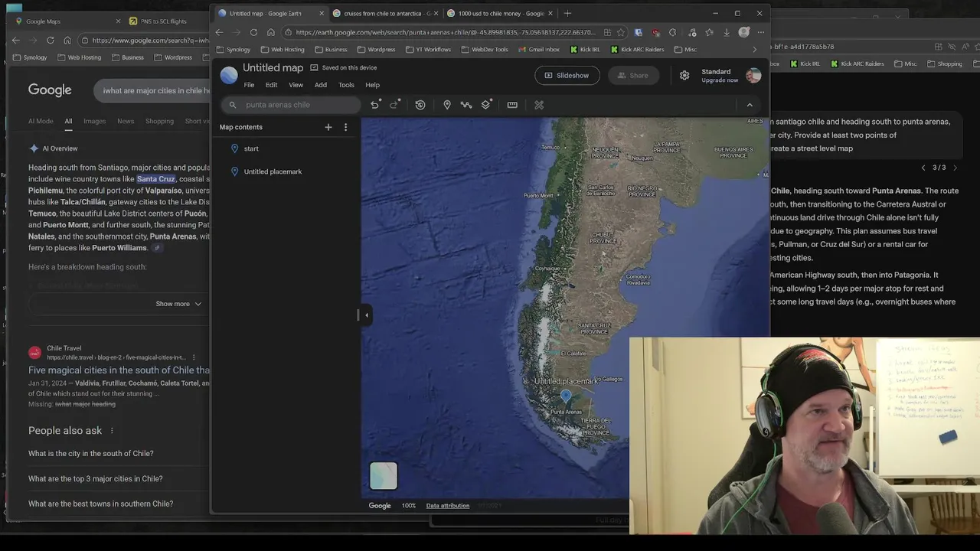This screenshot has height=551, width=980.
Task: Select Images filter in Google search
Action: (94, 121)
